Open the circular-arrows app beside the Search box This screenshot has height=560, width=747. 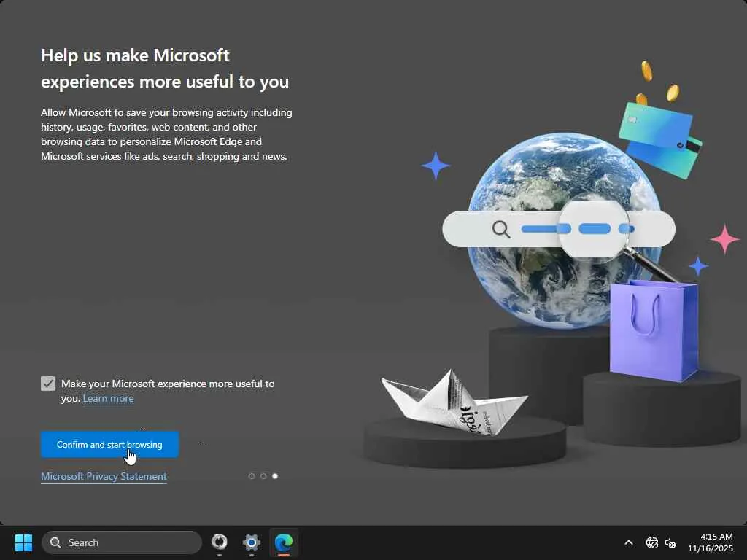tap(220, 542)
